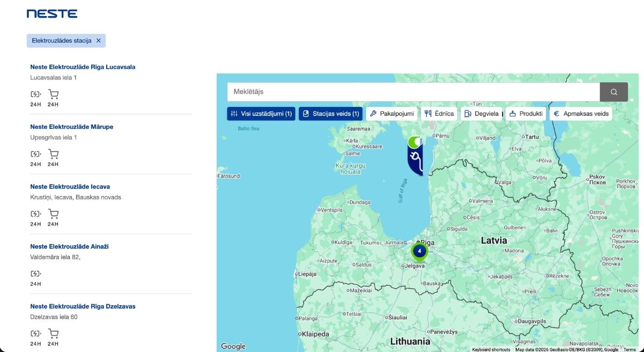Open the Apmaksas veids filter

[x=581, y=114]
